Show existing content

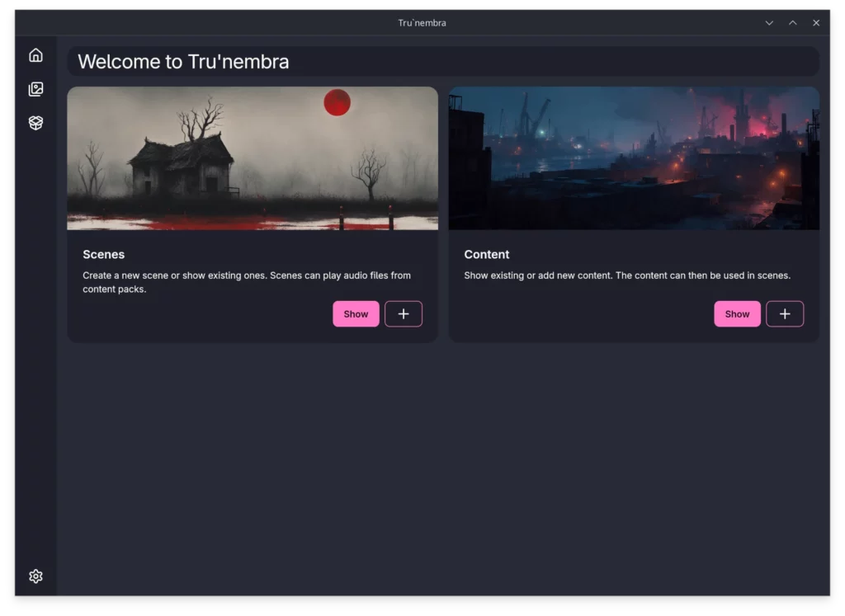(x=737, y=314)
